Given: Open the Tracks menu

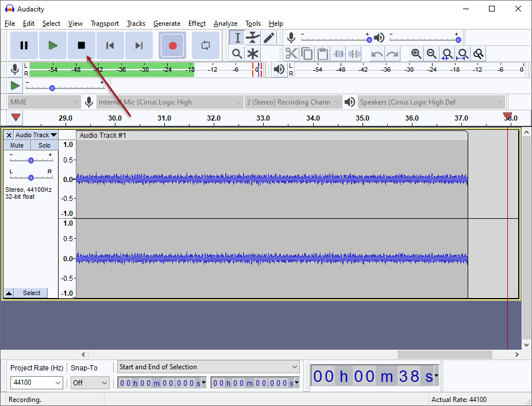Looking at the screenshot, I should (x=136, y=24).
